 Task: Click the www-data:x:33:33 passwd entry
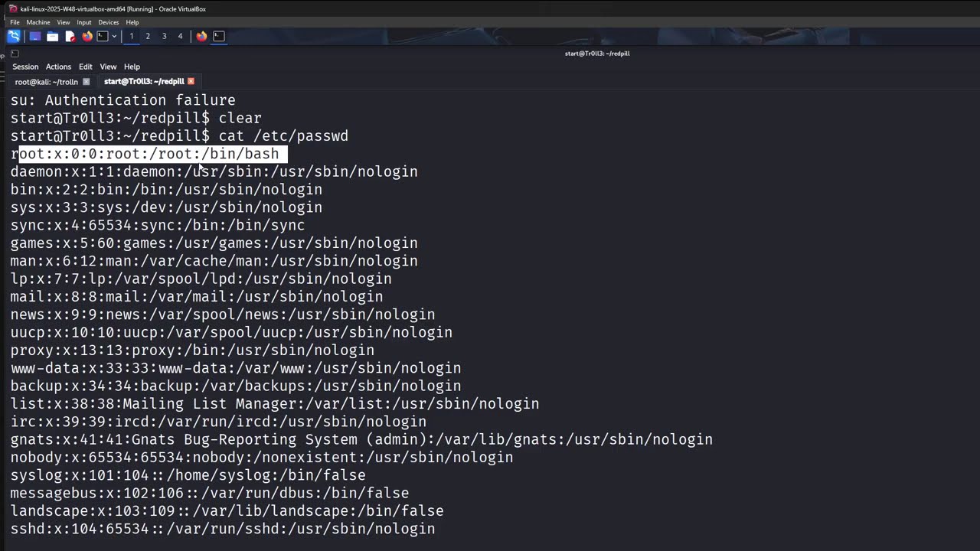pyautogui.click(x=236, y=368)
